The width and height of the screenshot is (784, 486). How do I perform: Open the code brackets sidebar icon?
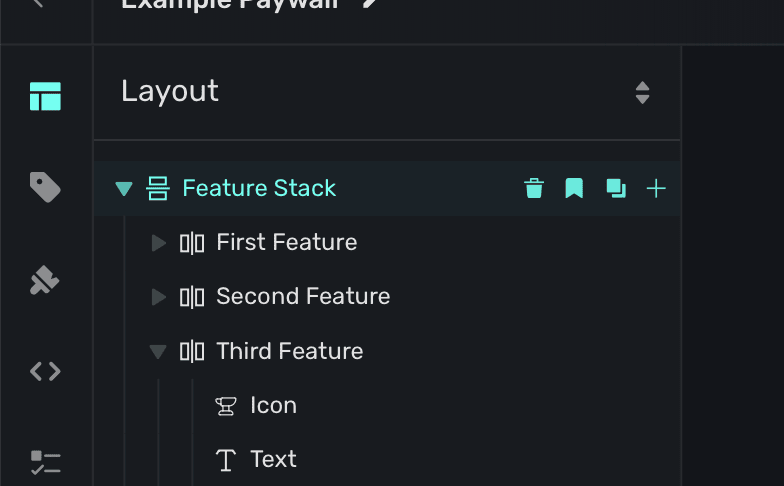(45, 372)
